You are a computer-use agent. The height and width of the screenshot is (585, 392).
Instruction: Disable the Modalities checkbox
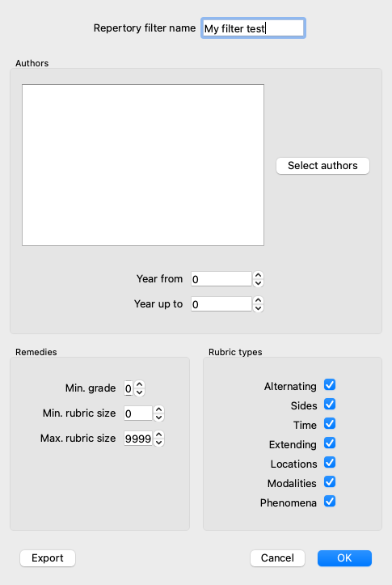[x=330, y=481]
